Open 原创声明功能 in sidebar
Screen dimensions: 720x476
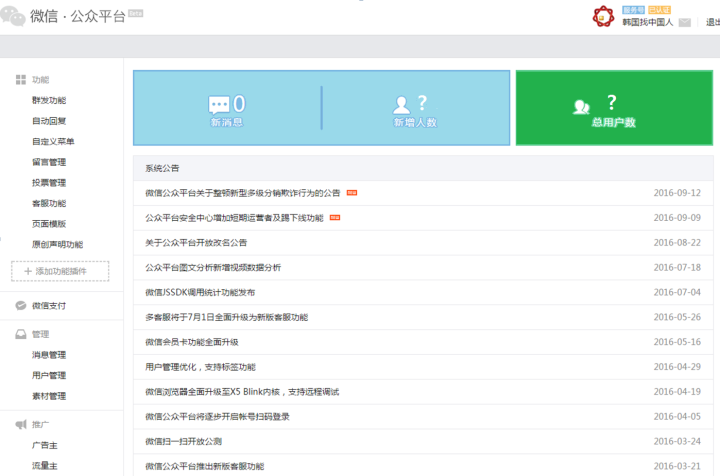(x=57, y=245)
